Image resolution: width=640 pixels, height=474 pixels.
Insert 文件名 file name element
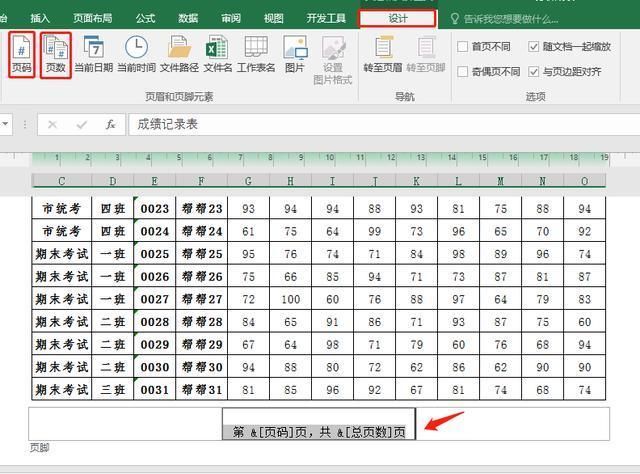click(x=217, y=55)
